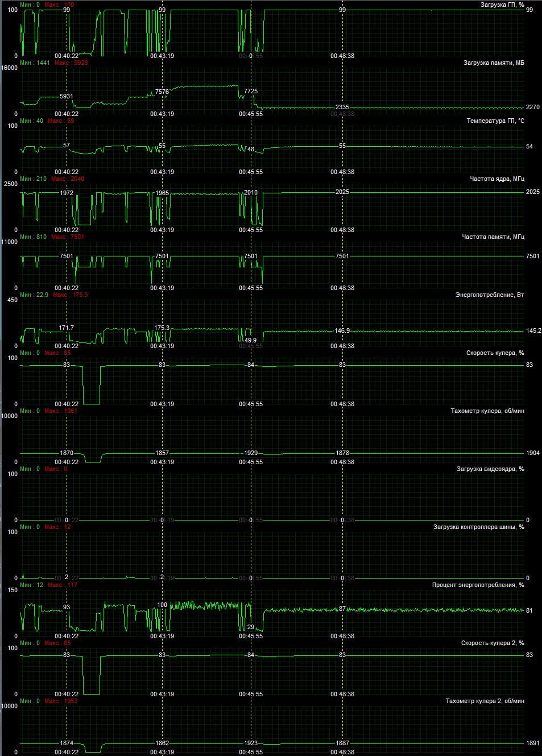Click the 'Макс : 117' power percent label
Screen dimensions: 542x756
pyautogui.click(x=63, y=585)
